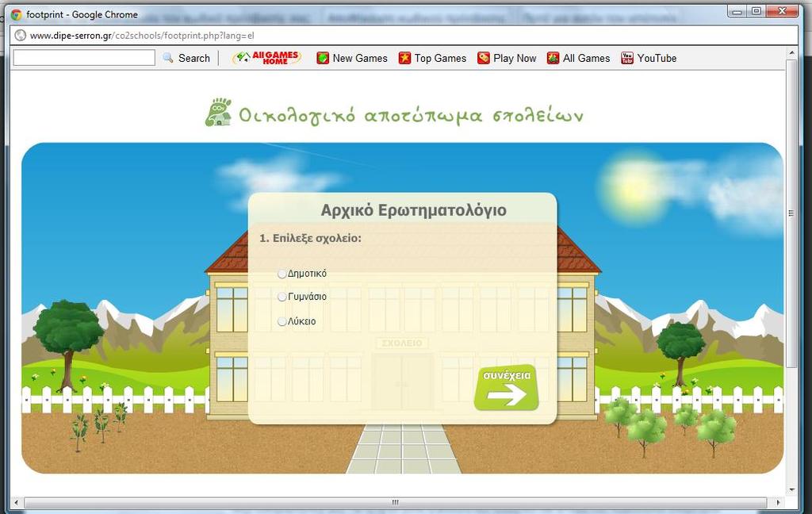Viewport: 812px width, 514px height.
Task: Click the horizontal scrollbar left arrow
Action: pyautogui.click(x=17, y=502)
